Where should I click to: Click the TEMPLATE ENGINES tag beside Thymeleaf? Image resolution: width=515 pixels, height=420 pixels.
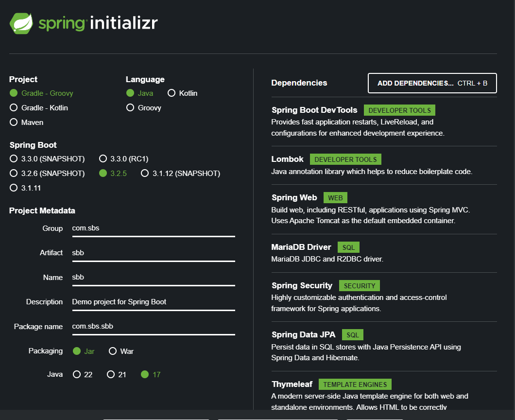pyautogui.click(x=355, y=385)
